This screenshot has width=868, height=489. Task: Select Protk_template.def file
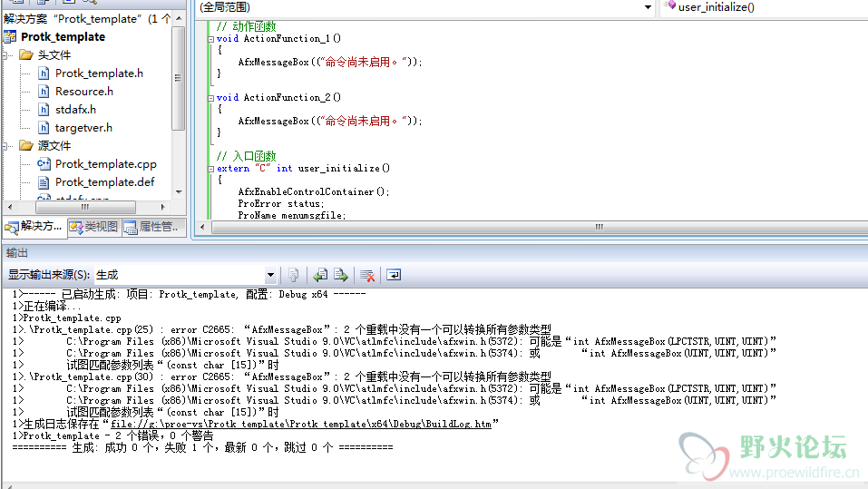point(104,182)
